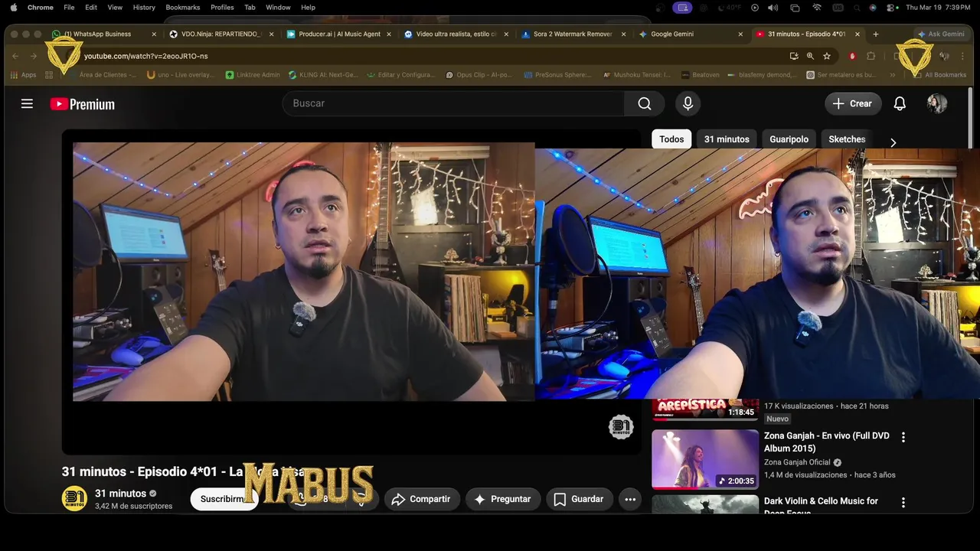
Task: Open the Zona Ganjah Oficial channel link
Action: pos(797,462)
